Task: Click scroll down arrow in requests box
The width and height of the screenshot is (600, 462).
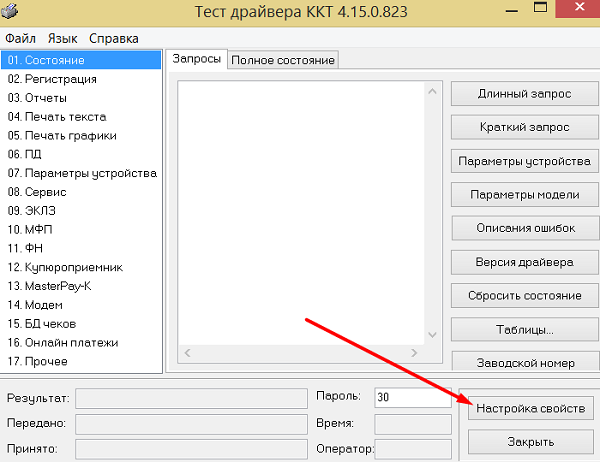Action: [432, 335]
